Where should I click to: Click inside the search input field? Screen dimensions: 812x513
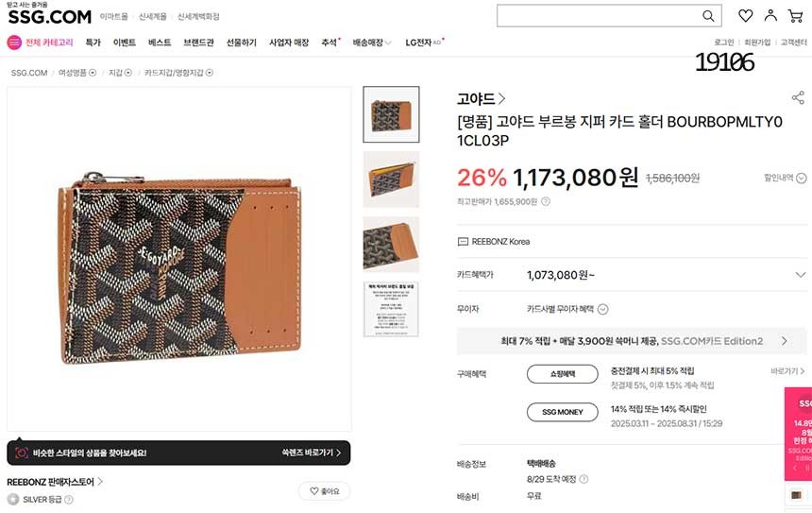(x=598, y=16)
